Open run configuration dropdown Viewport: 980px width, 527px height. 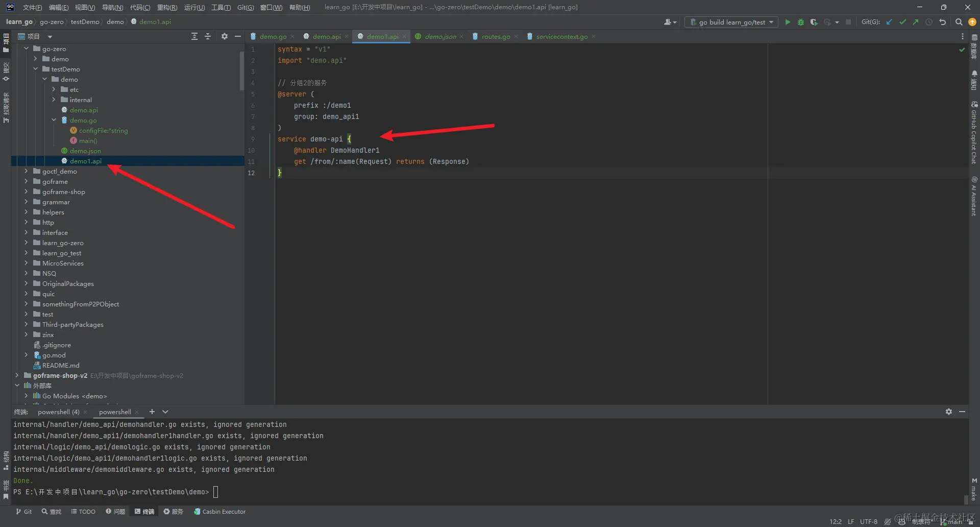tap(731, 22)
